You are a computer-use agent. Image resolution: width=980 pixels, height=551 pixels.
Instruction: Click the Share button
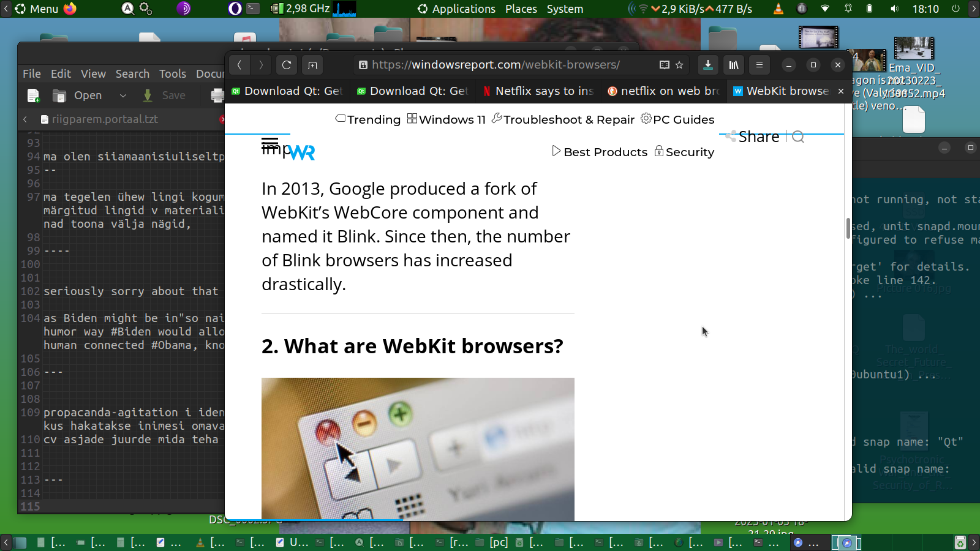click(x=752, y=137)
